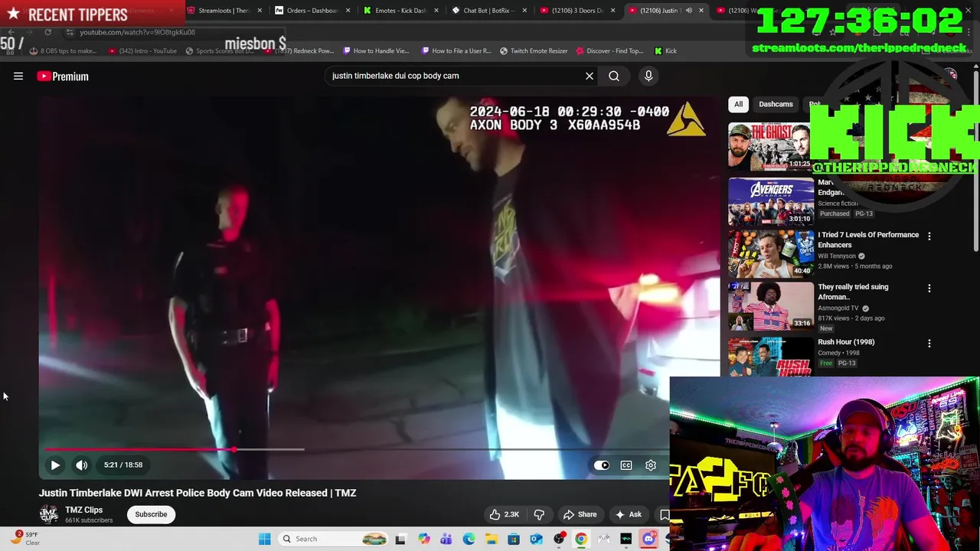Open File Explorer from taskbar
Screen dimensions: 980x551
491,539
